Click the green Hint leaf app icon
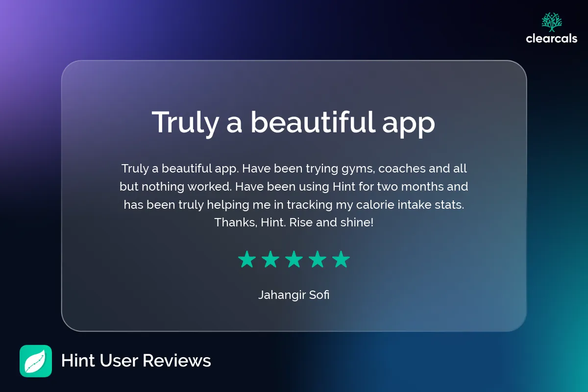 click(x=36, y=361)
